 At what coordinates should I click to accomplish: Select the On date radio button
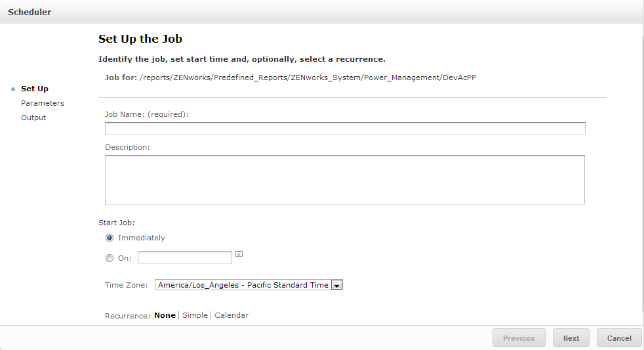(x=110, y=258)
